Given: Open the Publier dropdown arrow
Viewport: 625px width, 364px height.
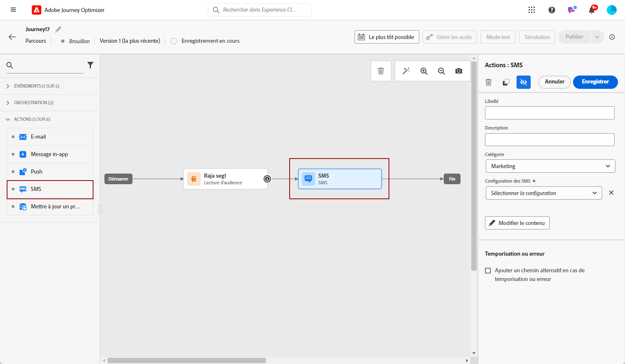Looking at the screenshot, I should [x=597, y=37].
